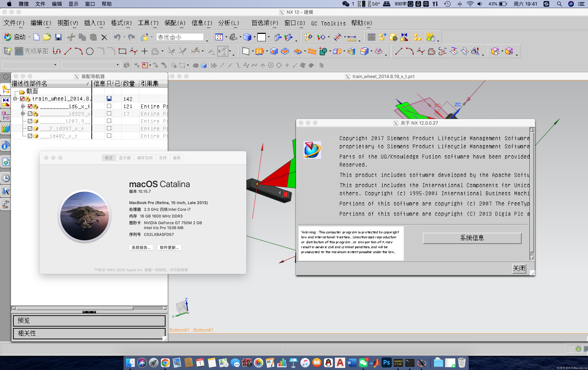Open the Undo history dropdown arrow
Image resolution: width=588 pixels, height=370 pixels.
pos(124,37)
